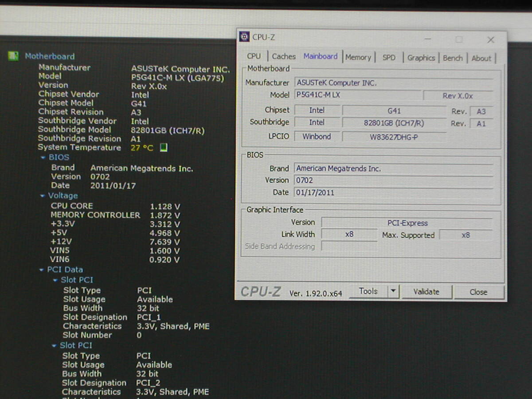Click the Chipset vendor field Intel in CPU-Z

pyautogui.click(x=317, y=110)
